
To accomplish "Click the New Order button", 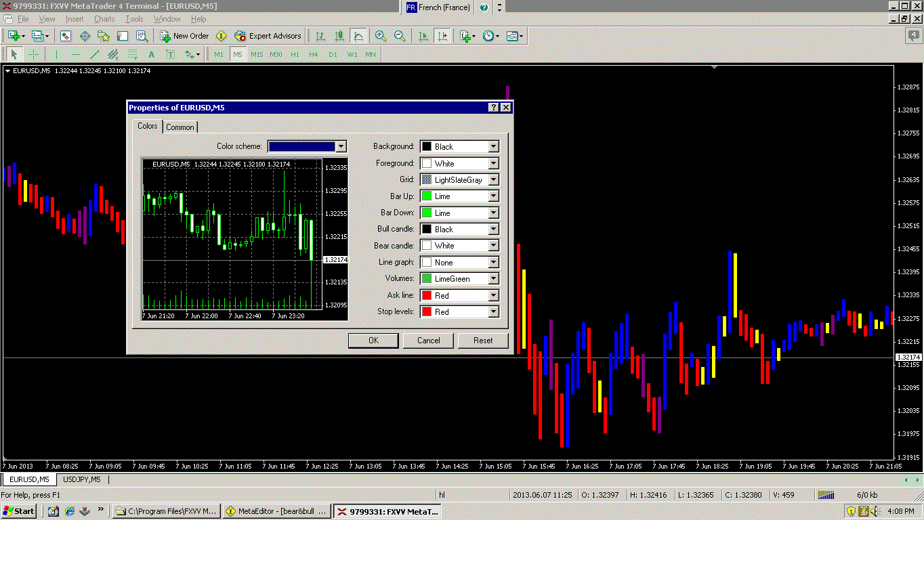I will (184, 36).
